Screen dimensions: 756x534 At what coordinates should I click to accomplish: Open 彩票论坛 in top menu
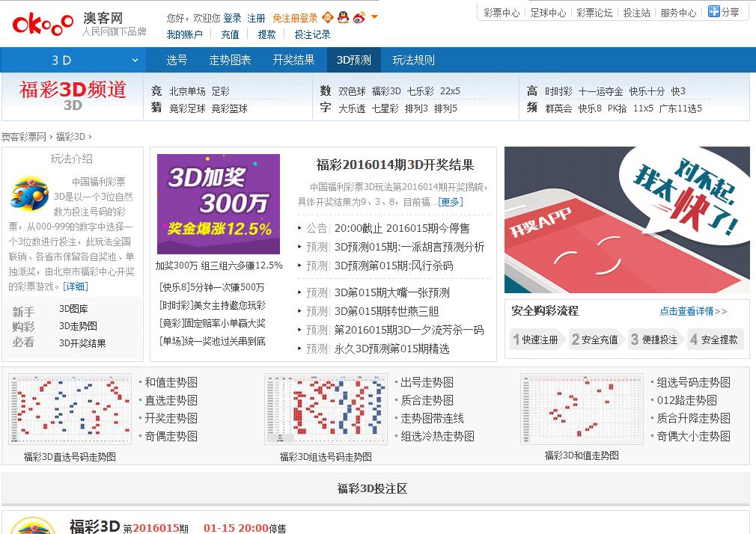click(x=594, y=13)
